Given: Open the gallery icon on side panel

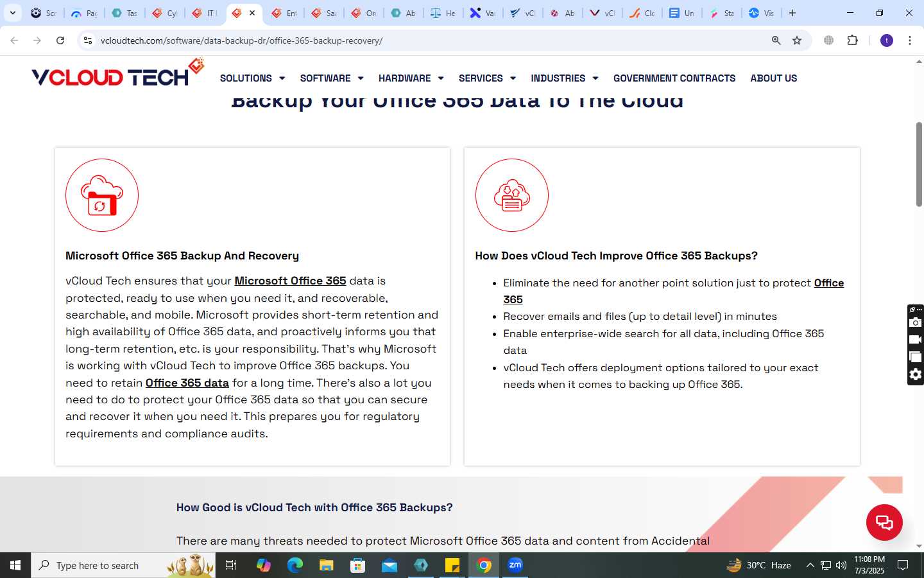Looking at the screenshot, I should pyautogui.click(x=916, y=357).
